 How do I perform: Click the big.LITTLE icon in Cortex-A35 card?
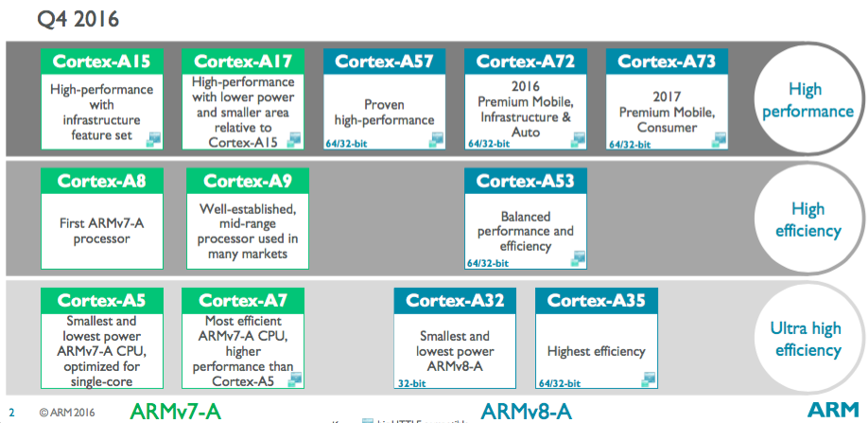pyautogui.click(x=649, y=379)
